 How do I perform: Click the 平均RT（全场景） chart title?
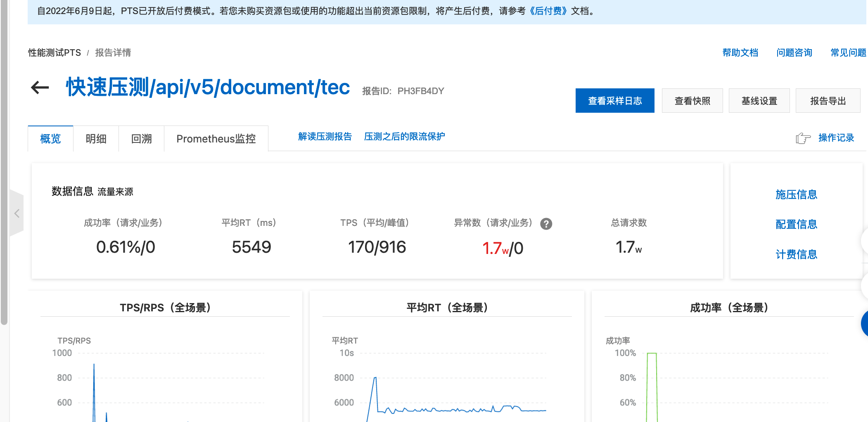(447, 308)
